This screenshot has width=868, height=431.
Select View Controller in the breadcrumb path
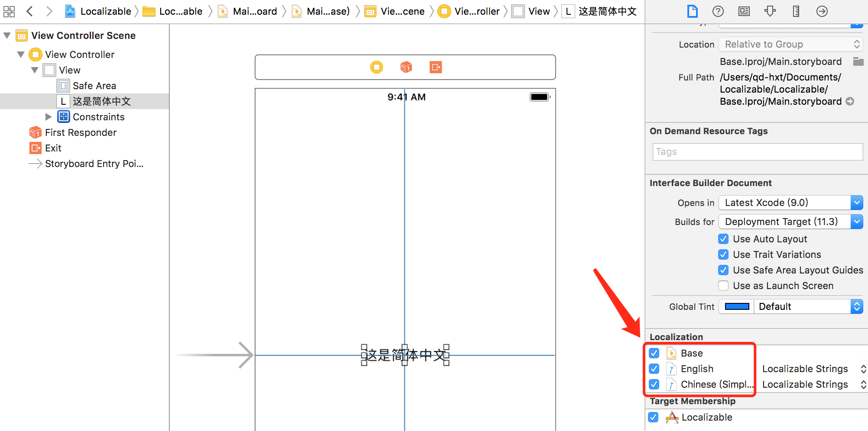[476, 11]
